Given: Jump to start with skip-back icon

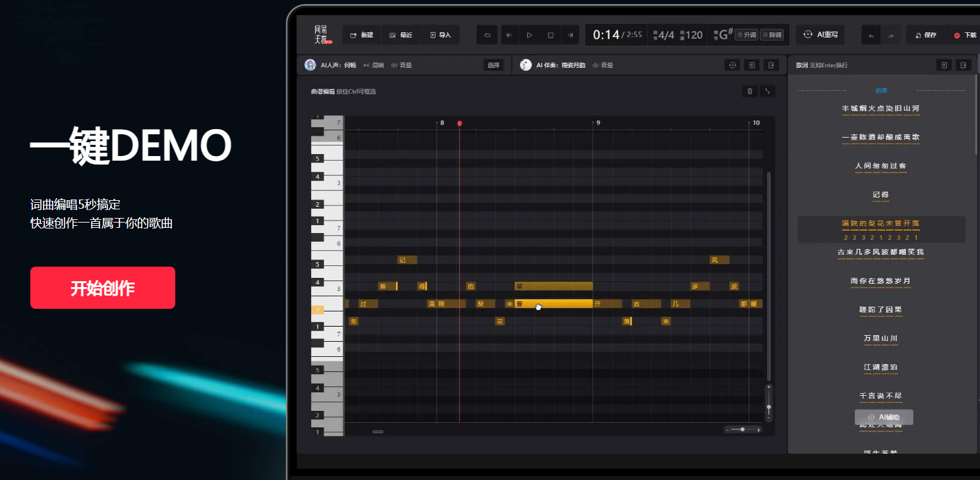Looking at the screenshot, I should click(508, 35).
